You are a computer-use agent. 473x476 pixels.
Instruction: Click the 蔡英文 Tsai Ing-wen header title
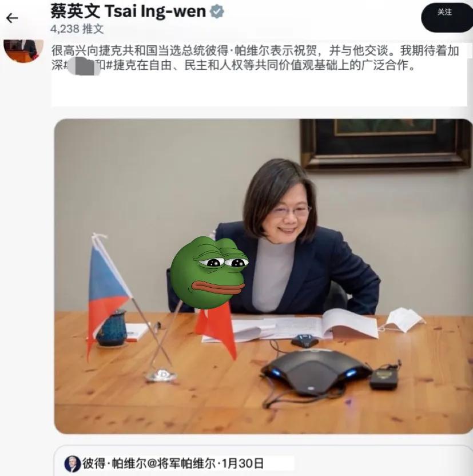128,11
